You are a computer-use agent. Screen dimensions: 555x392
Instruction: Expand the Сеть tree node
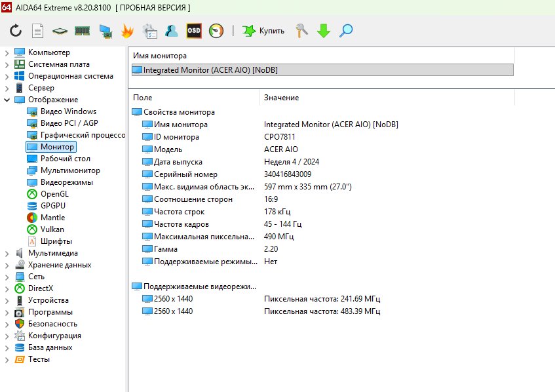point(7,277)
